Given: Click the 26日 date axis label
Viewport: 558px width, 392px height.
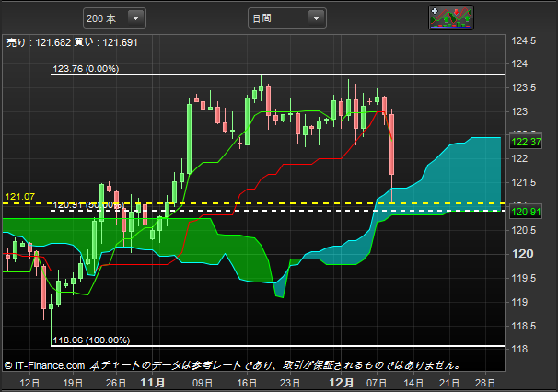Looking at the screenshot, I should click(116, 383).
